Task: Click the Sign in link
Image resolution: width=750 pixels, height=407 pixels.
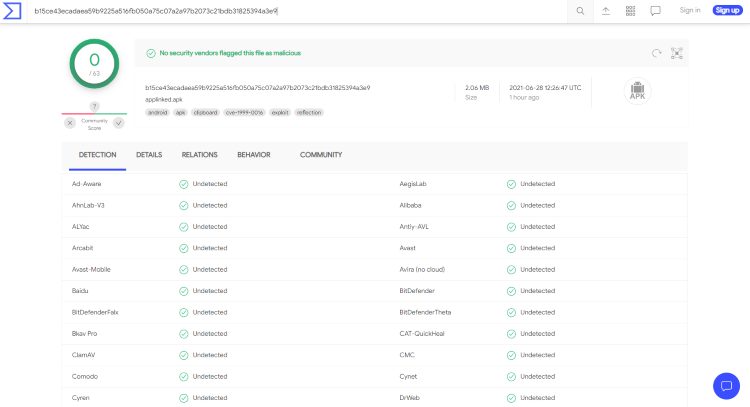Action: (x=690, y=10)
